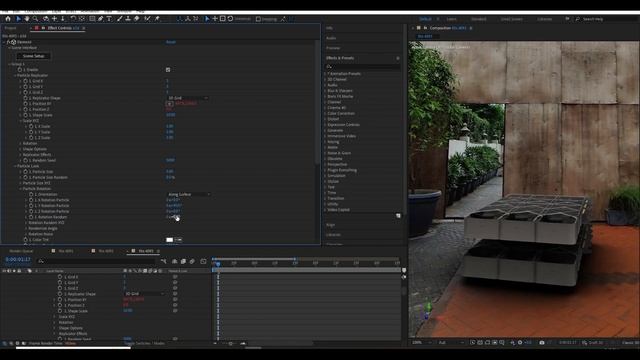Viewport: 640px width, 360px height.
Task: Click the Reset link for Element
Action: [171, 42]
